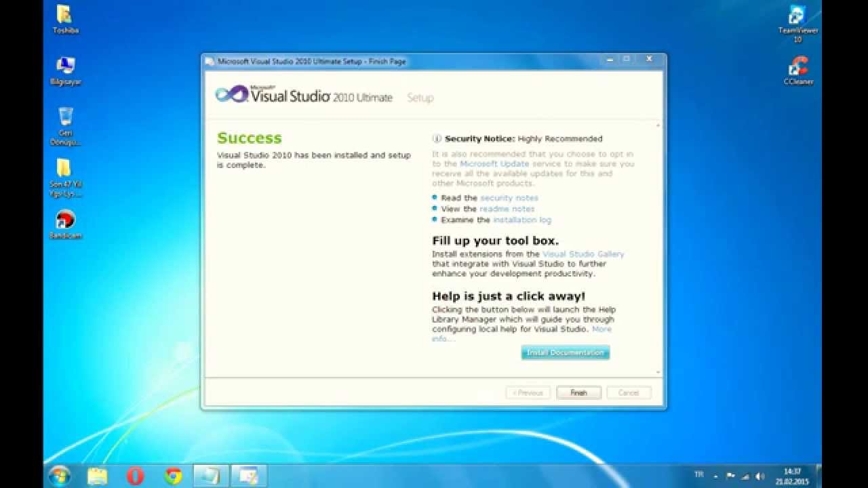Select the Geri Dönüşüm recycle bin icon
868x488 pixels.
click(65, 126)
